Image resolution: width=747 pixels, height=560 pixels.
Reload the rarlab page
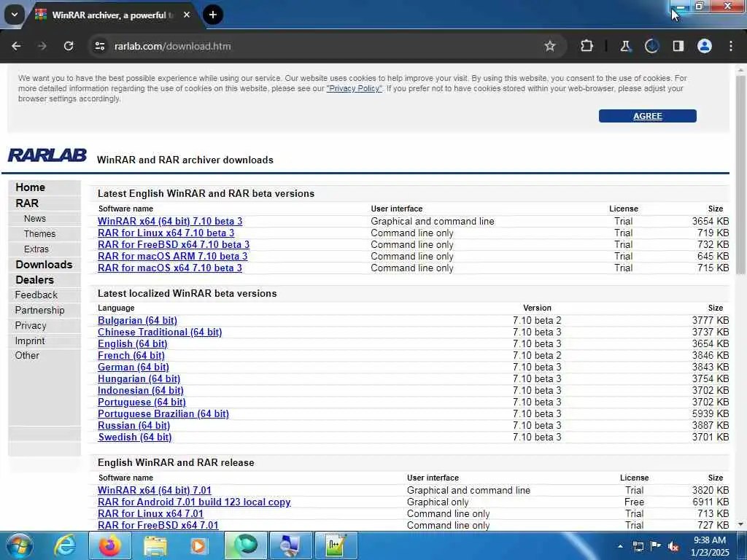click(x=69, y=46)
